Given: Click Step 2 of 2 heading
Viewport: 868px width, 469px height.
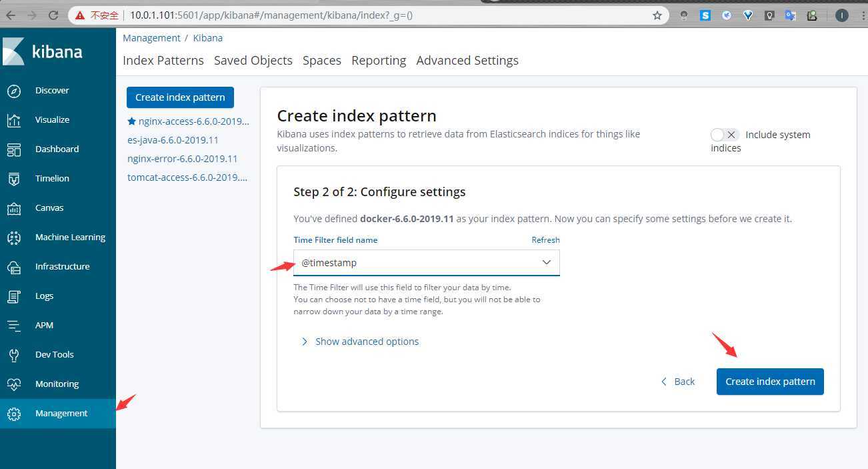Looking at the screenshot, I should click(x=379, y=192).
